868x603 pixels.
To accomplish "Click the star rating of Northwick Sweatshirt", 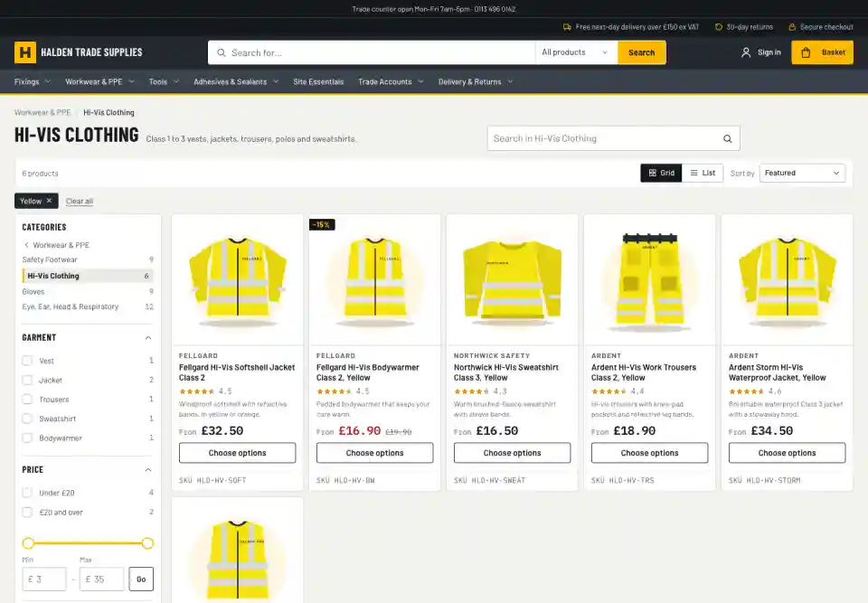I will (x=472, y=391).
